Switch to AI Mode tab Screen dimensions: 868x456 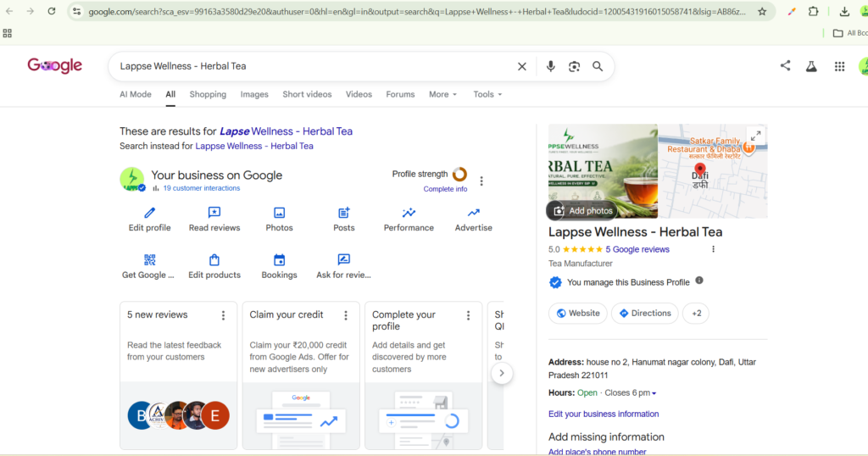click(135, 95)
